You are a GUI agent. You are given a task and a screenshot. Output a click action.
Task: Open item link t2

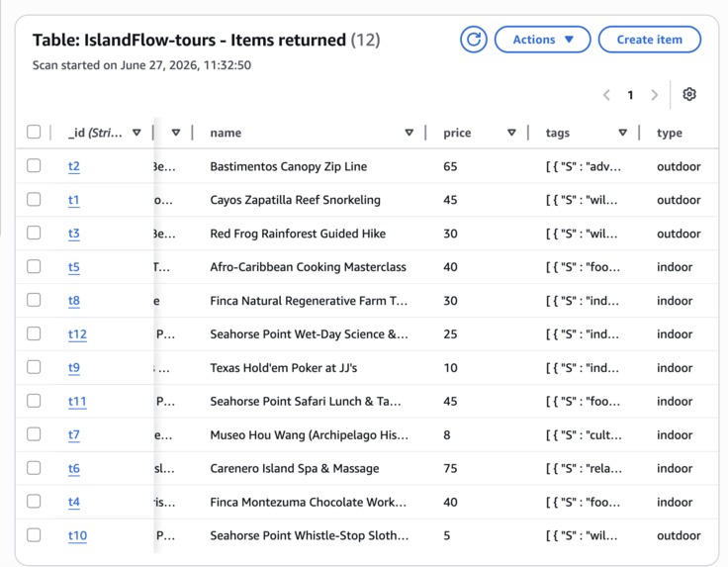coord(74,166)
